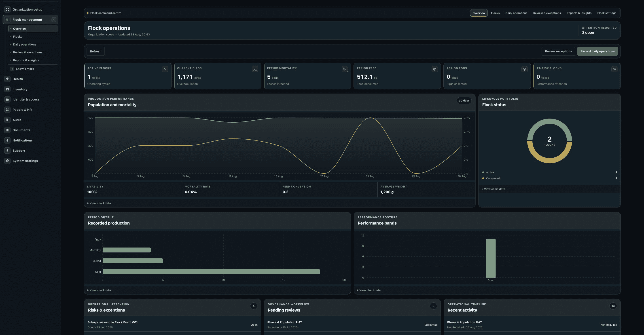Viewport: 644px width, 335px height.
Task: Expand the Organization setup section chevron
Action: [x=54, y=9]
